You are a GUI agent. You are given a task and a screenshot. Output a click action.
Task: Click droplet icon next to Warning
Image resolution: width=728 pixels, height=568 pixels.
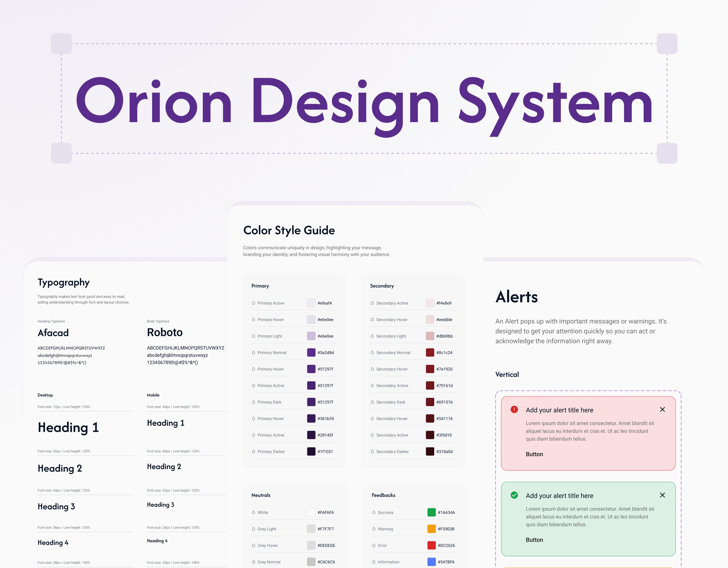pyautogui.click(x=374, y=529)
